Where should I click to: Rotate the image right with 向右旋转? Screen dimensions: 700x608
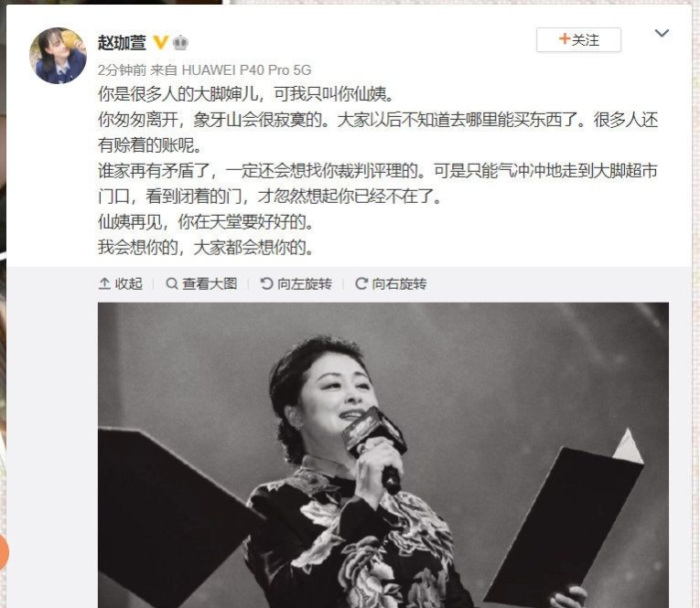(391, 283)
